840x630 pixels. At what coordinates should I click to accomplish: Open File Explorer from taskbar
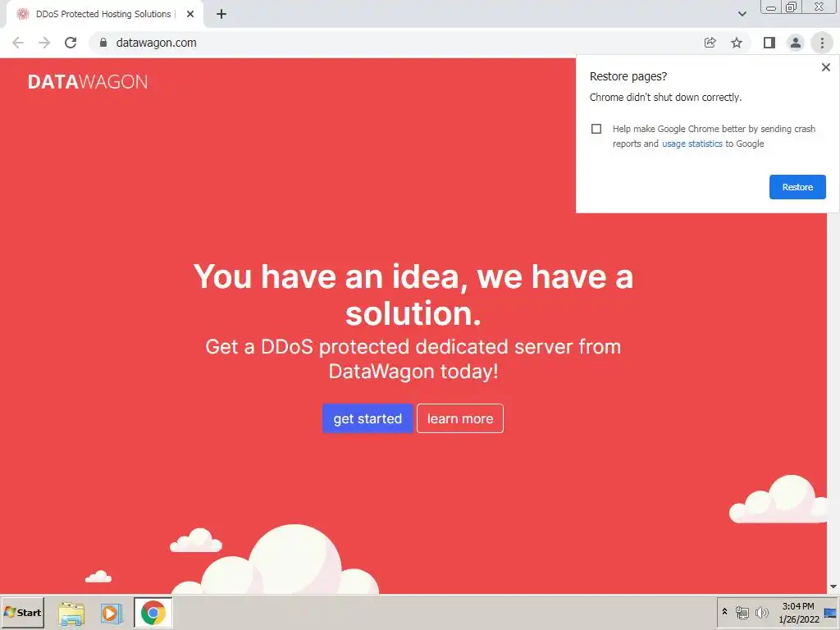tap(71, 613)
